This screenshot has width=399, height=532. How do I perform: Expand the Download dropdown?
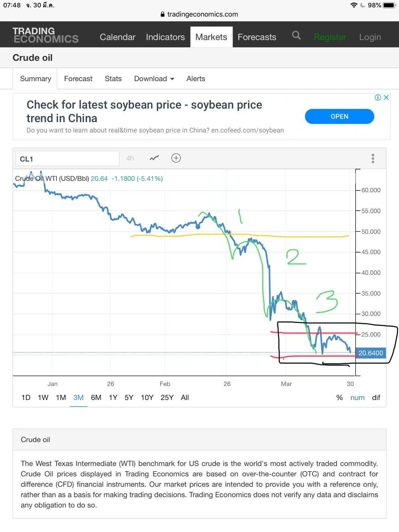tap(154, 79)
